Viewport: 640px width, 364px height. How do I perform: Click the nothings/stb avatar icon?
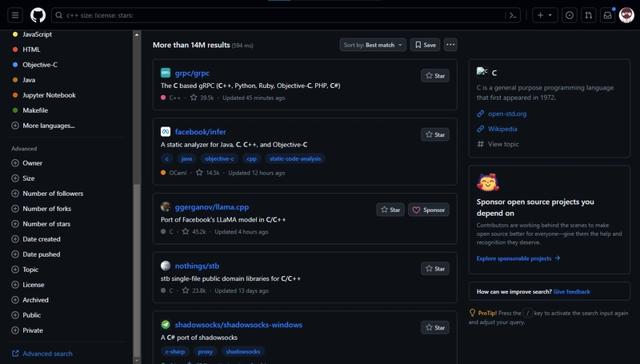point(166,266)
